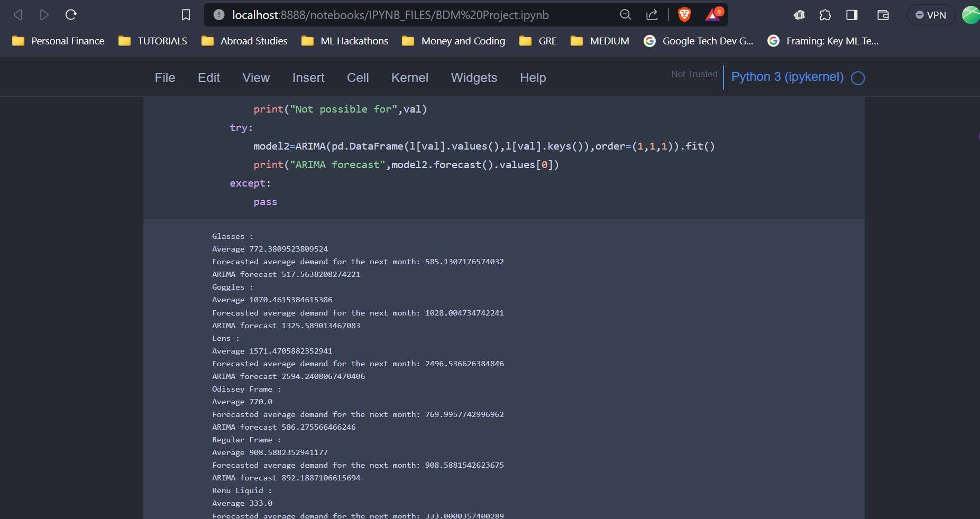Open the Edit menu

click(x=209, y=78)
